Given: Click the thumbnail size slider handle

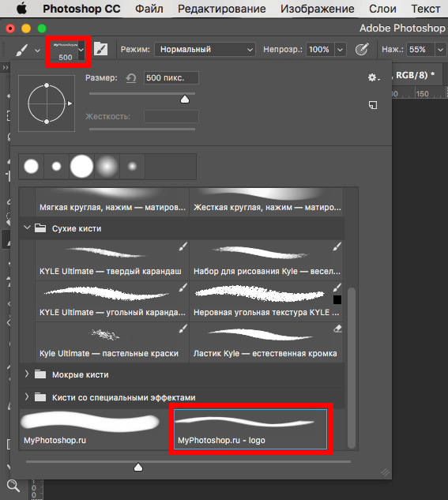Looking at the screenshot, I should (x=138, y=467).
